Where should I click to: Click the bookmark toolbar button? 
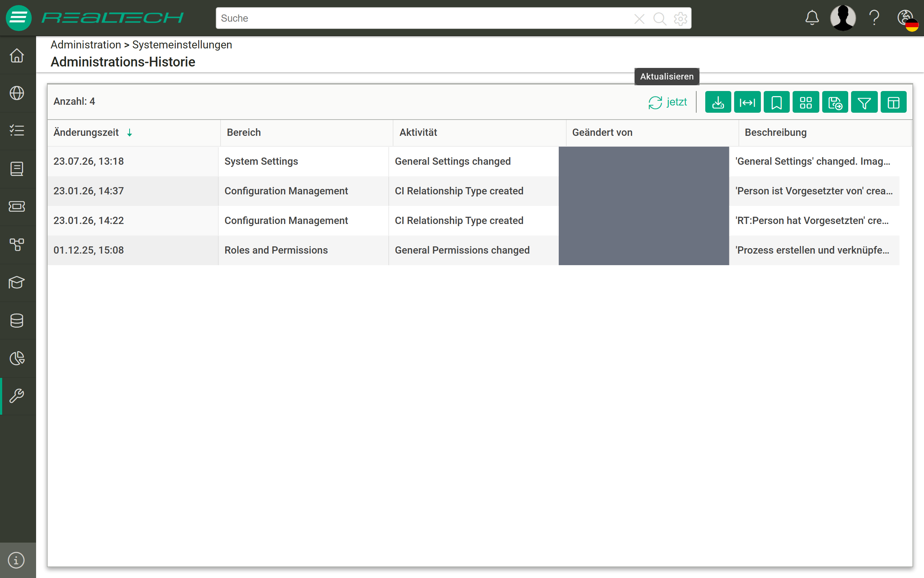[776, 102]
